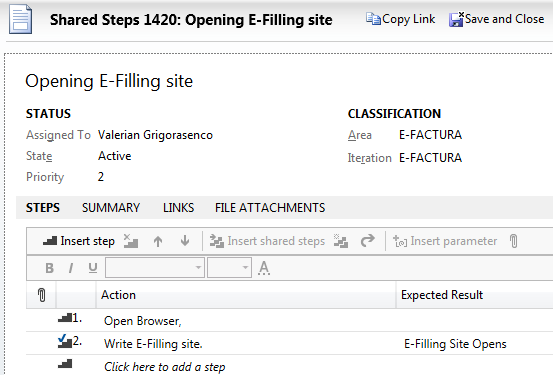
Task: Click the delete step icon
Action: click(131, 241)
